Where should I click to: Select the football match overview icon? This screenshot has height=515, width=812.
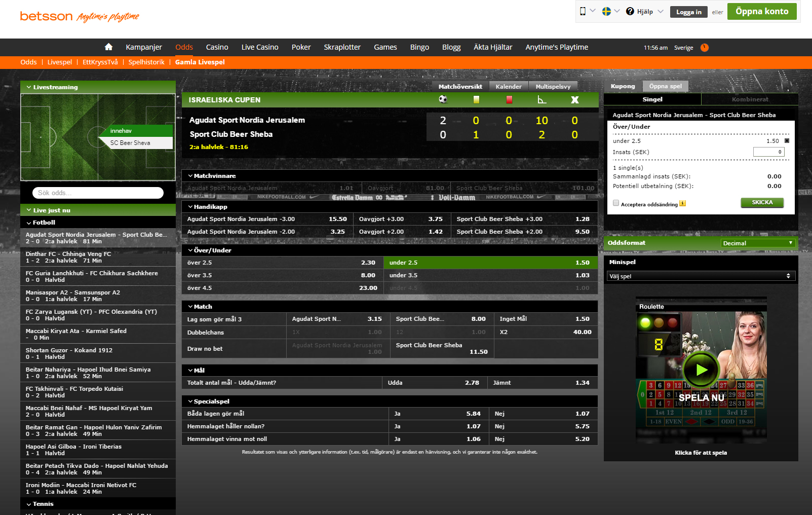[x=443, y=99]
